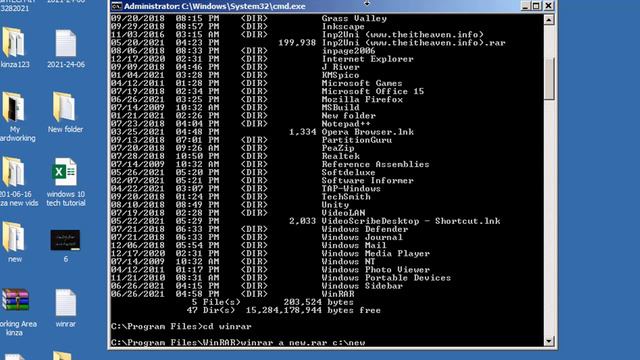Click the cmd.exe title bar icon
This screenshot has width=640, height=360.
(x=117, y=6)
